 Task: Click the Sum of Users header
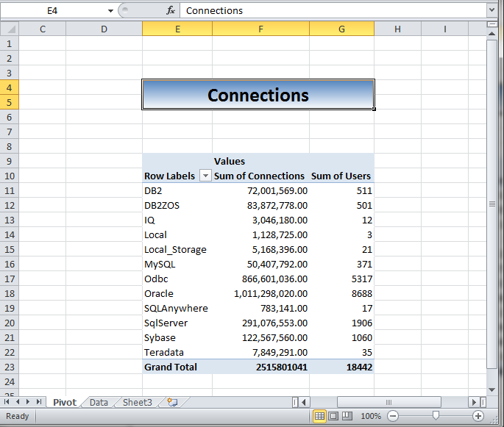coord(341,176)
